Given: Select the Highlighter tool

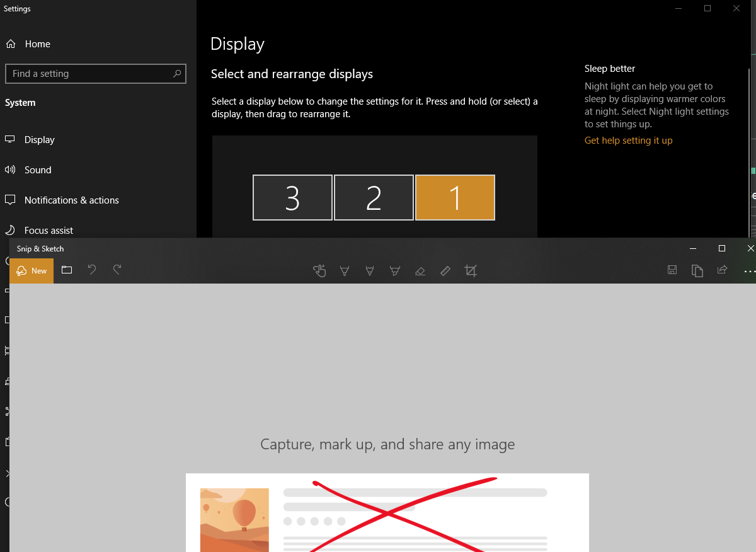Looking at the screenshot, I should pyautogui.click(x=395, y=271).
